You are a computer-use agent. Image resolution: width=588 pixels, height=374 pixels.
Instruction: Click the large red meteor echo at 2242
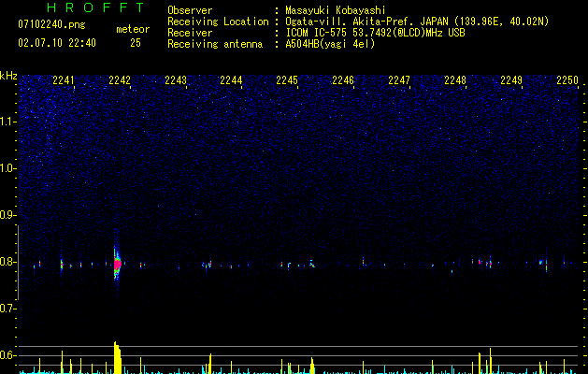(x=118, y=265)
